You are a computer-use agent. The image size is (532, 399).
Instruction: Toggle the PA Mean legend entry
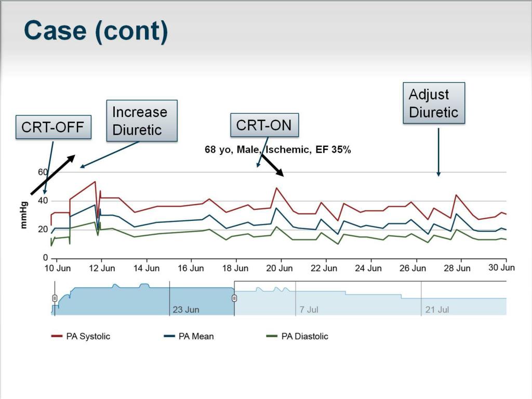(189, 336)
